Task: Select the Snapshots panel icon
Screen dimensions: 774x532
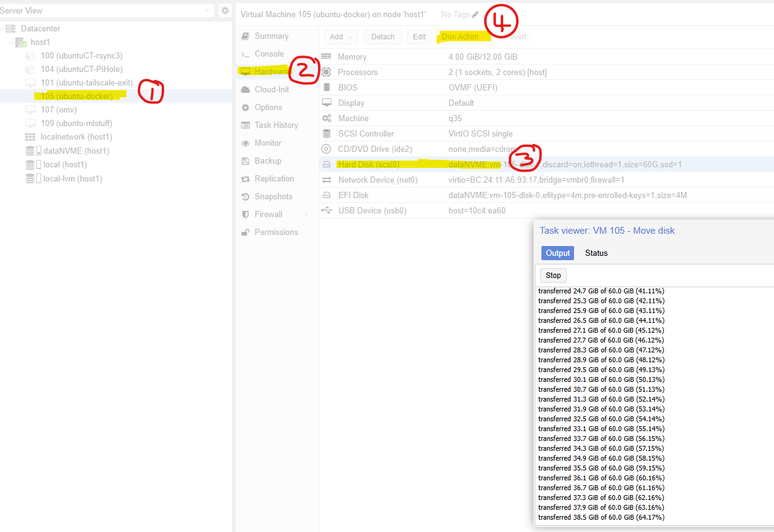Action: coord(246,196)
